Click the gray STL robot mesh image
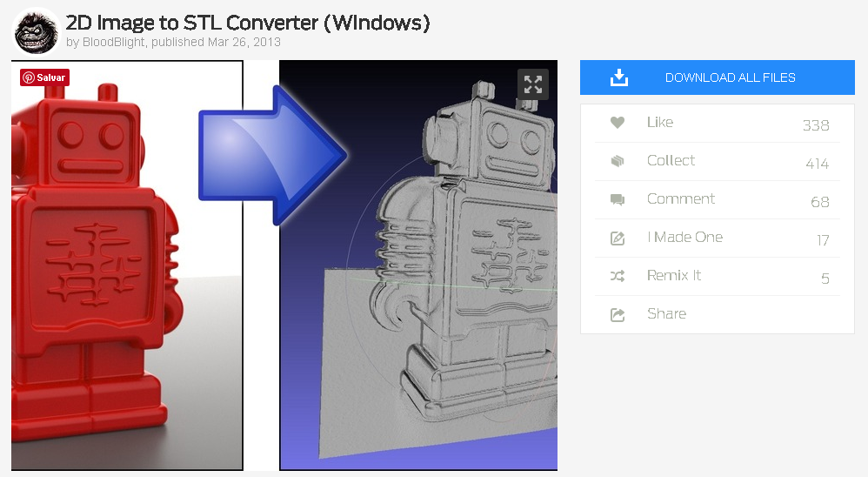Viewport: 868px width, 477px height. pos(418,265)
